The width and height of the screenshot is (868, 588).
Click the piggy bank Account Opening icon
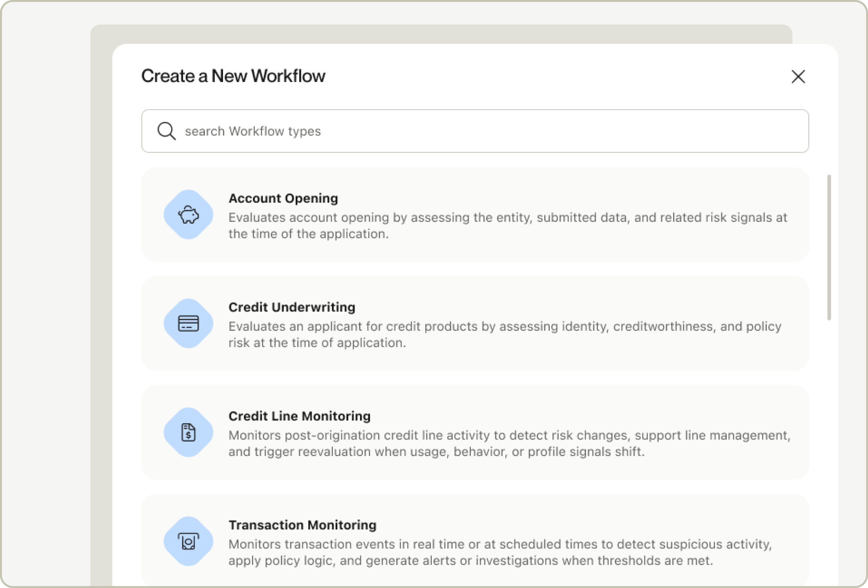pyautogui.click(x=188, y=215)
